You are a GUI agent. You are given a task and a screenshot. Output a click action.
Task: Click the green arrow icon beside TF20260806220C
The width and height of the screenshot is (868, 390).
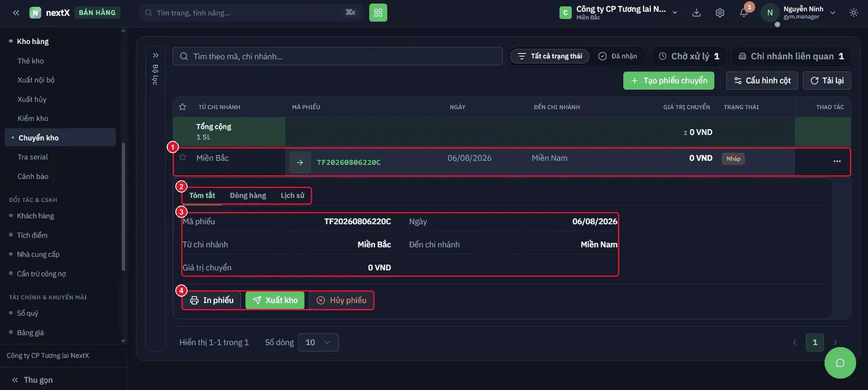[300, 162]
